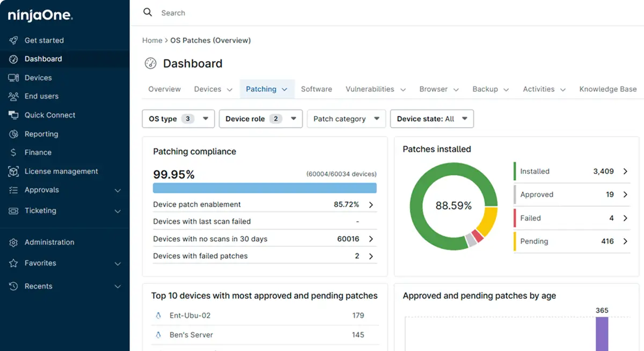Click the Recents history icon
This screenshot has width=644, height=351.
point(14,287)
